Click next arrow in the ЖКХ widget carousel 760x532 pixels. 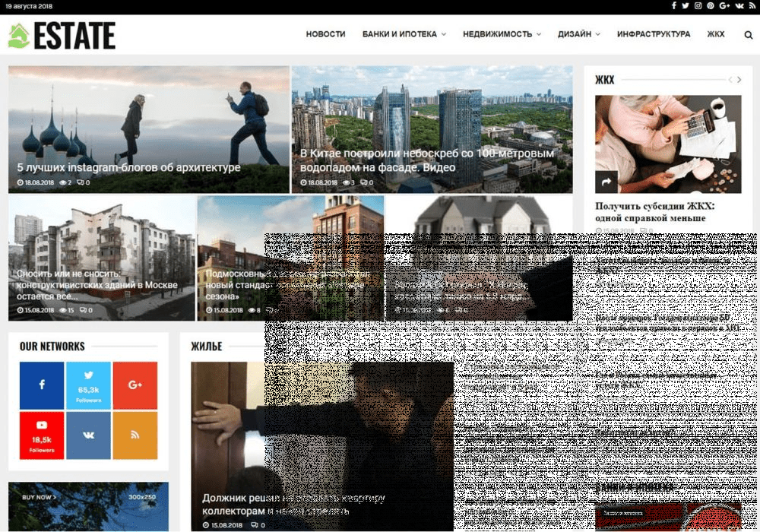[x=740, y=80]
